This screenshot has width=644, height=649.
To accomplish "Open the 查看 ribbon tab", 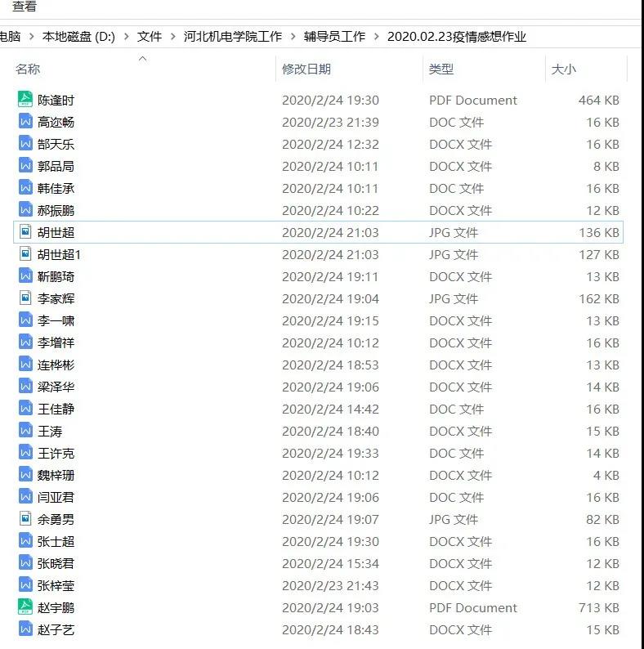I will pyautogui.click(x=25, y=6).
